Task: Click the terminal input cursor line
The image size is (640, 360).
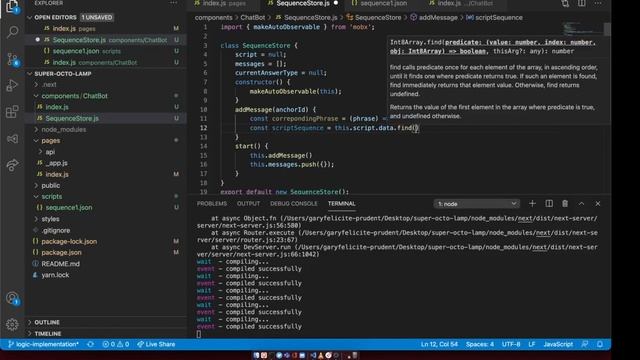Action: 199,334
